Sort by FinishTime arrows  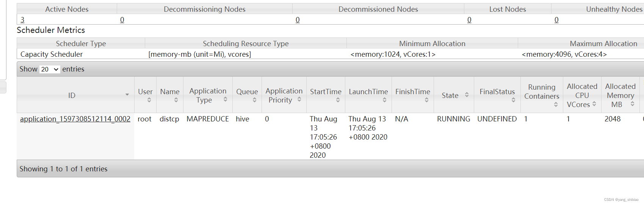[426, 100]
